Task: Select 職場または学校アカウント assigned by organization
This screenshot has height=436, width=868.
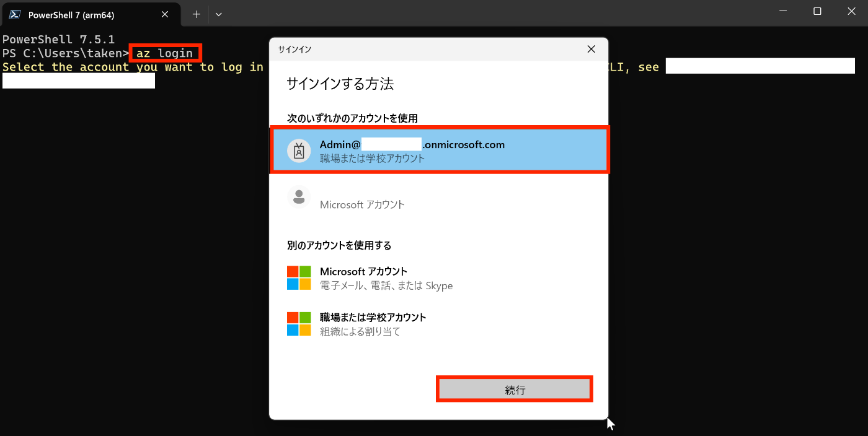Action: click(440, 324)
